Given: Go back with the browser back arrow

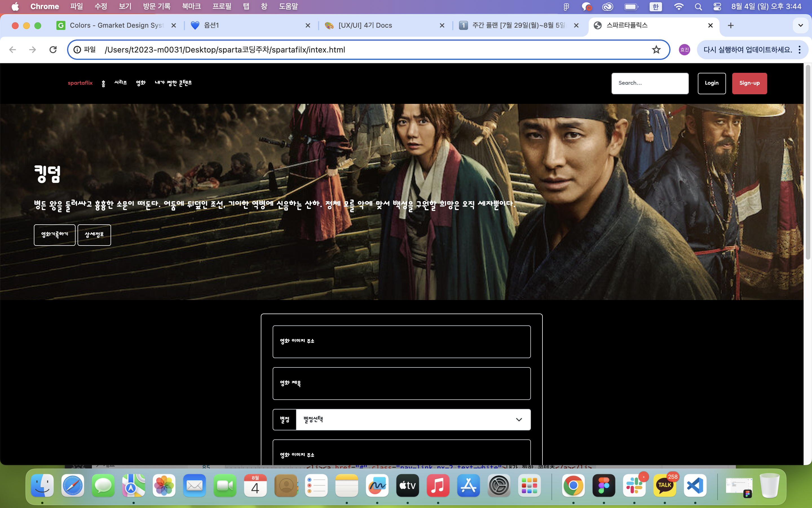Looking at the screenshot, I should coord(13,50).
